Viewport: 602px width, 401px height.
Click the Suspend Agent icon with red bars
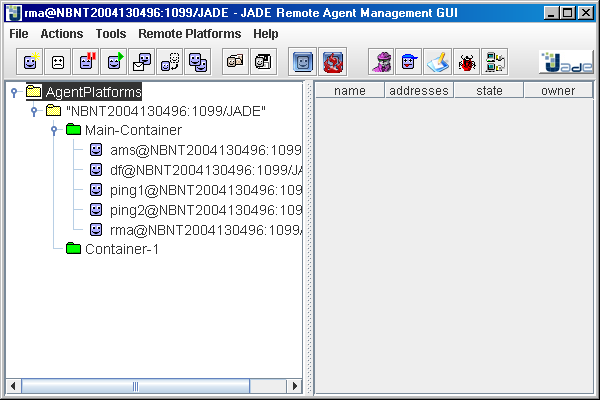tap(86, 62)
